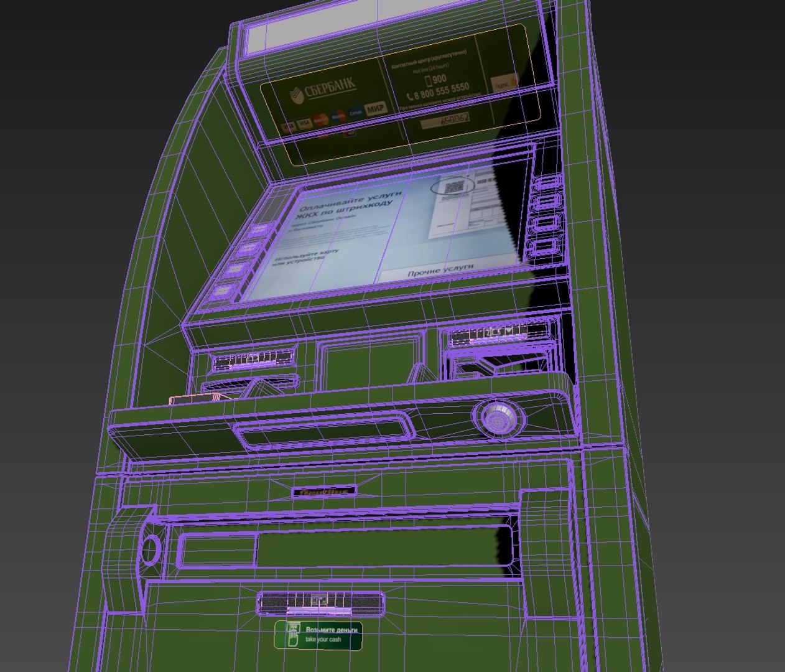Click the Возьмите деньги take your cash sticker
Screen dimensions: 785x672
tap(318, 635)
